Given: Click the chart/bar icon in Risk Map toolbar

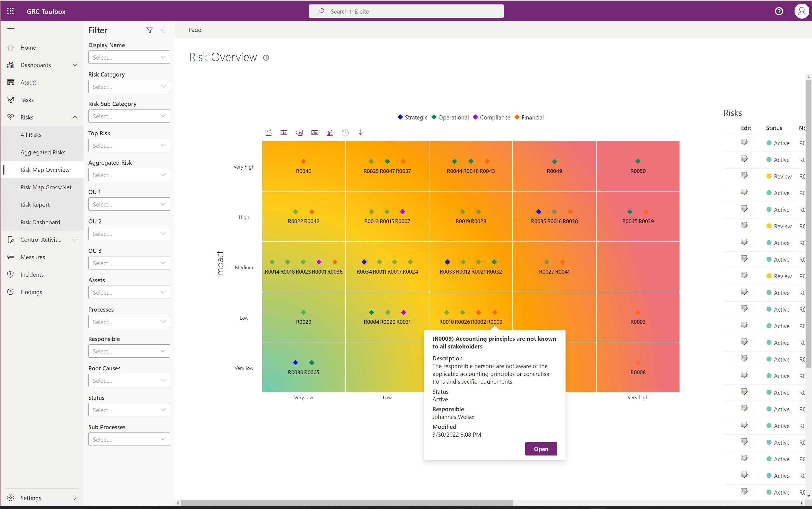Looking at the screenshot, I should pyautogui.click(x=330, y=133).
